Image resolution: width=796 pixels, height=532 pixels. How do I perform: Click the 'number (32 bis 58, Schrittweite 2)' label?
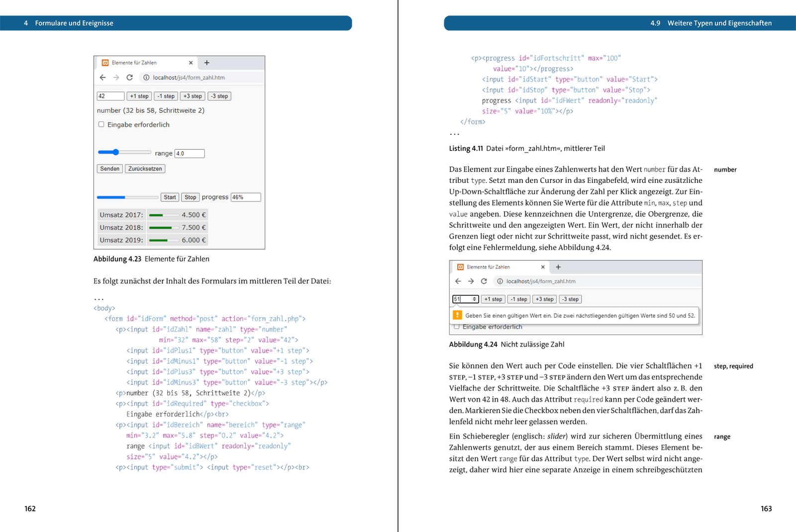pyautogui.click(x=151, y=110)
